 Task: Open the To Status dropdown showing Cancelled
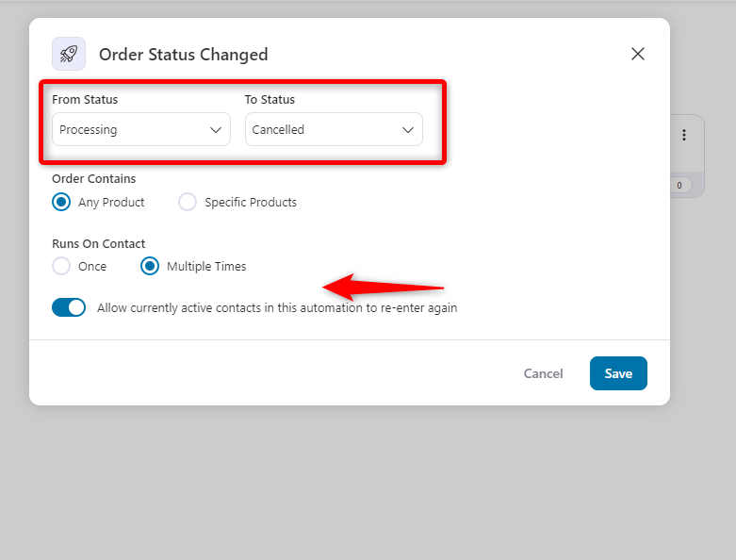(334, 129)
